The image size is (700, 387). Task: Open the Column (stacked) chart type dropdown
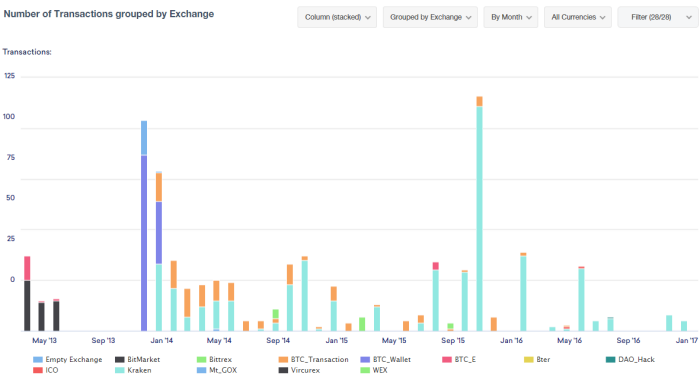click(337, 17)
